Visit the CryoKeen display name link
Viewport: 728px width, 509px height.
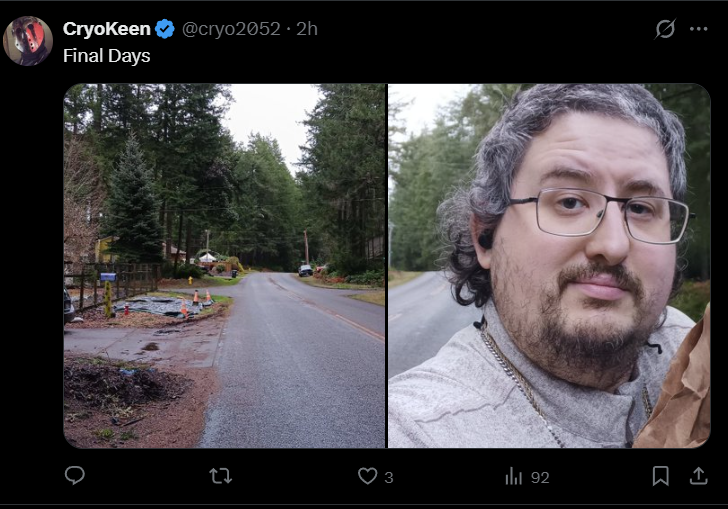pyautogui.click(x=107, y=29)
